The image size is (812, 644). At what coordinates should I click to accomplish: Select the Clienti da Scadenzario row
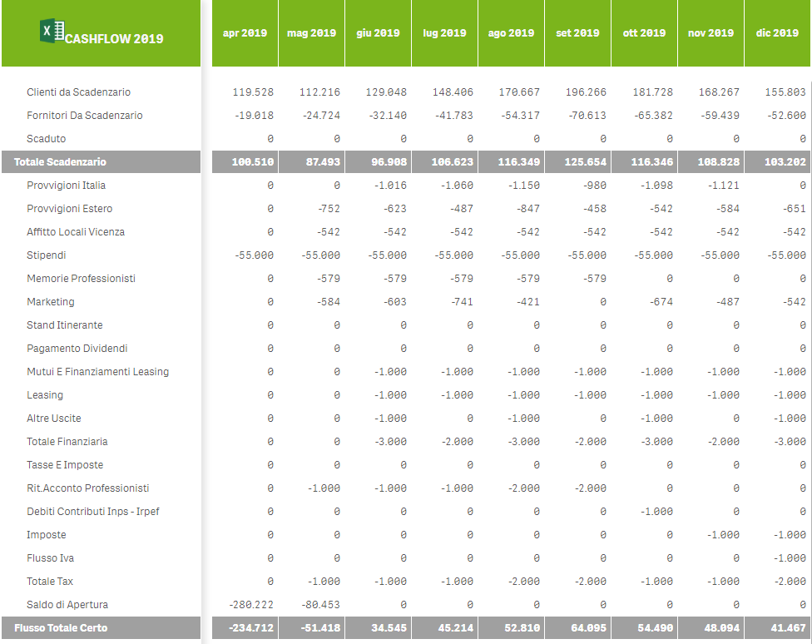point(78,92)
